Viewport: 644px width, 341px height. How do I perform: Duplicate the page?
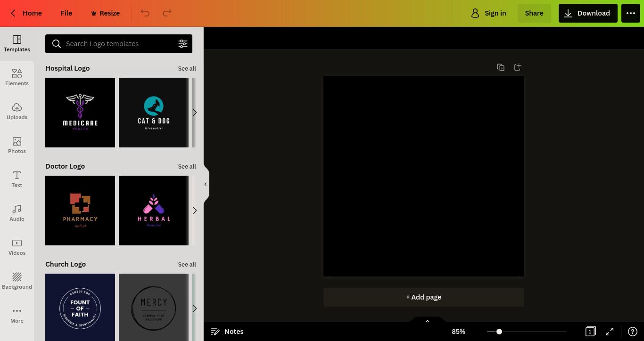[x=501, y=67]
